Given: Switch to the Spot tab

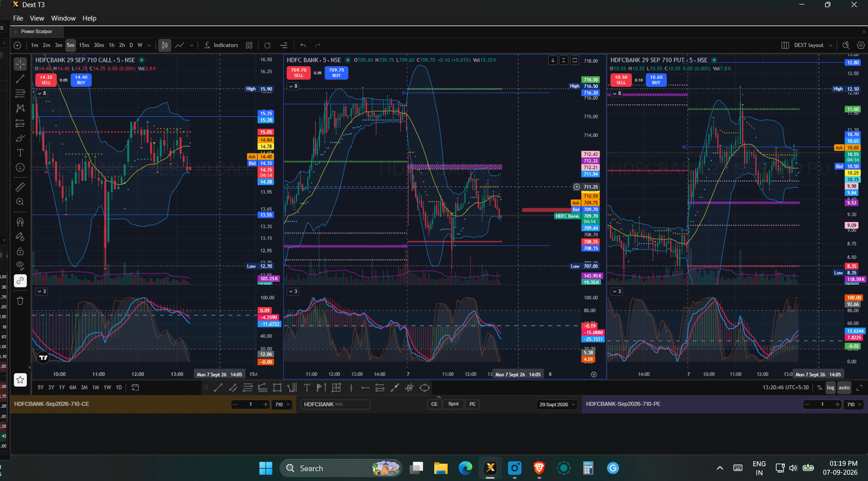Looking at the screenshot, I should (x=453, y=404).
